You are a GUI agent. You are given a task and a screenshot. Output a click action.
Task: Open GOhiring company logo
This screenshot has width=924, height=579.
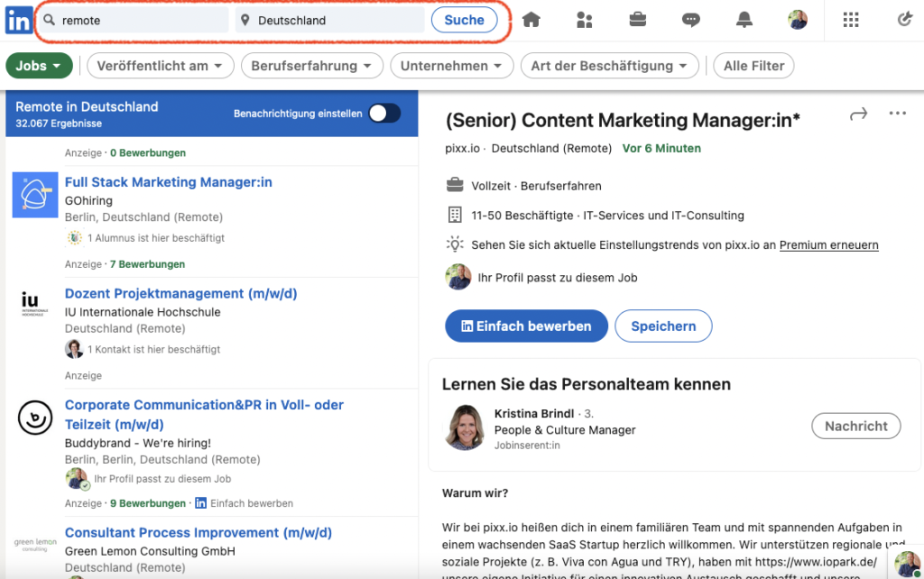pyautogui.click(x=35, y=195)
